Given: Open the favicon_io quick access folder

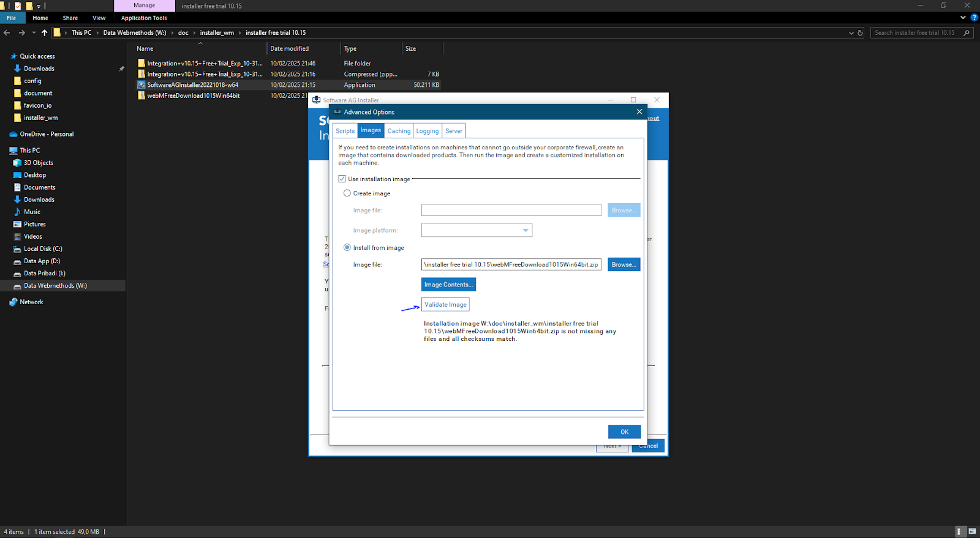Looking at the screenshot, I should pos(37,105).
